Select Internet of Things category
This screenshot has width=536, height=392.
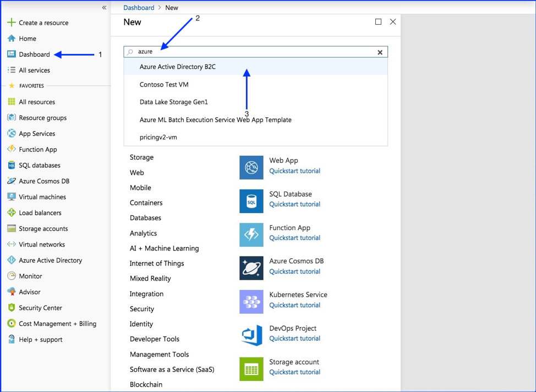[156, 263]
